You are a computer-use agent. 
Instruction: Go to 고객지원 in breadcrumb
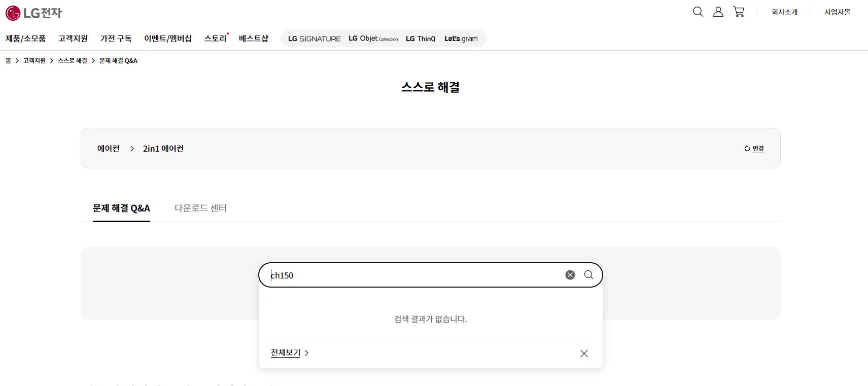click(x=34, y=61)
